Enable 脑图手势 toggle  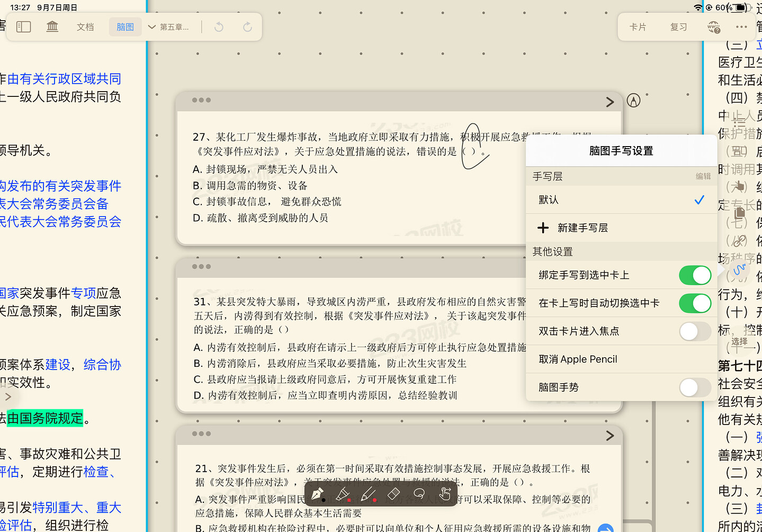[694, 387]
